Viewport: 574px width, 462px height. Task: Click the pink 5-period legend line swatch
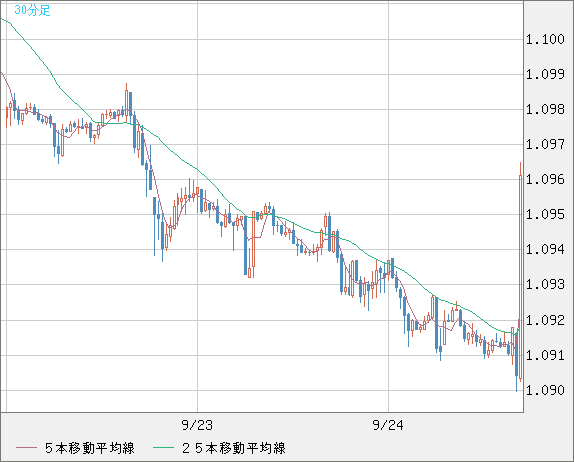tap(27, 448)
